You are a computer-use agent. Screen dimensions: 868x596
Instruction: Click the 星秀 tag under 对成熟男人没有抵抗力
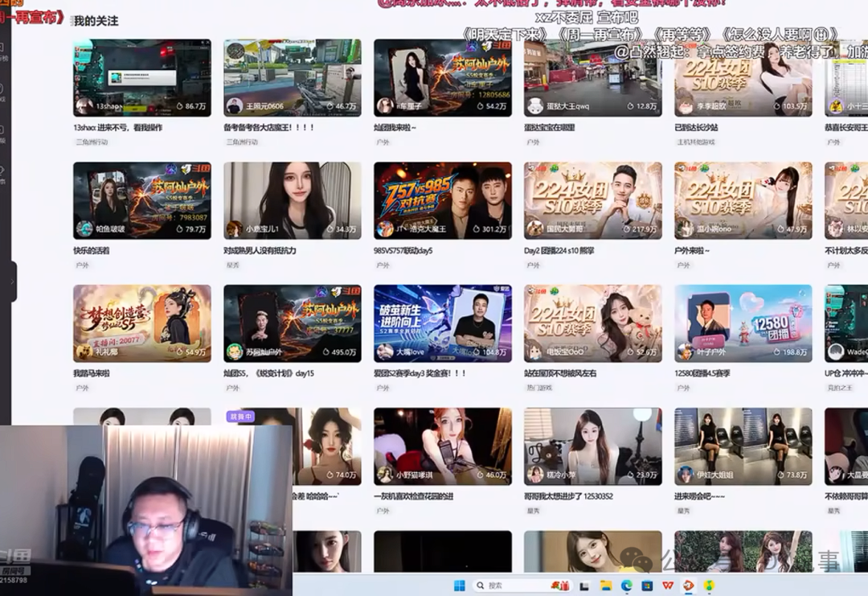[x=232, y=265]
